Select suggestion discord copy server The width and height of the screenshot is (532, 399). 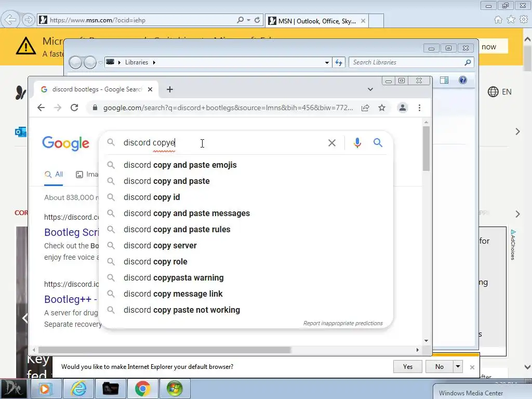pyautogui.click(x=247, y=246)
